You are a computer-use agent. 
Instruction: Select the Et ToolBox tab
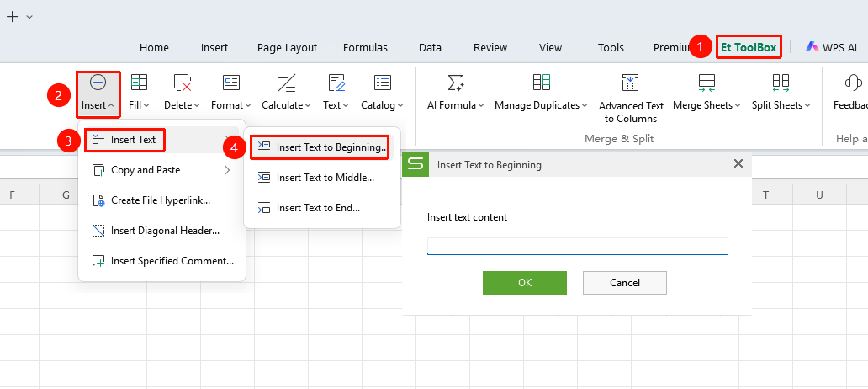(x=749, y=48)
